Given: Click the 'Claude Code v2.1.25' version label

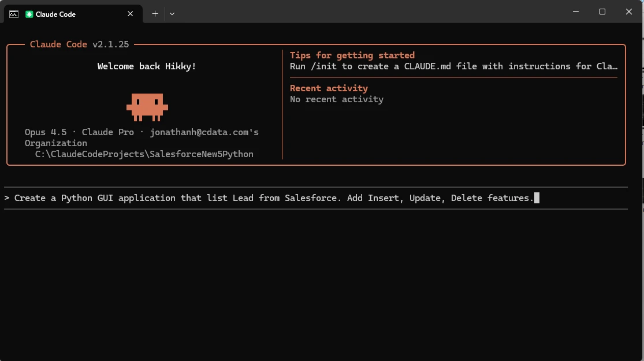Looking at the screenshot, I should click(79, 44).
